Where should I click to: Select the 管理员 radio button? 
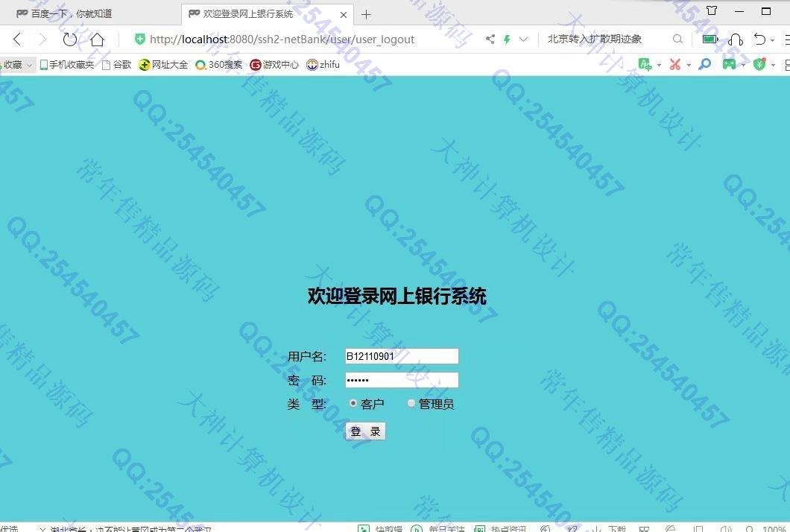[411, 403]
